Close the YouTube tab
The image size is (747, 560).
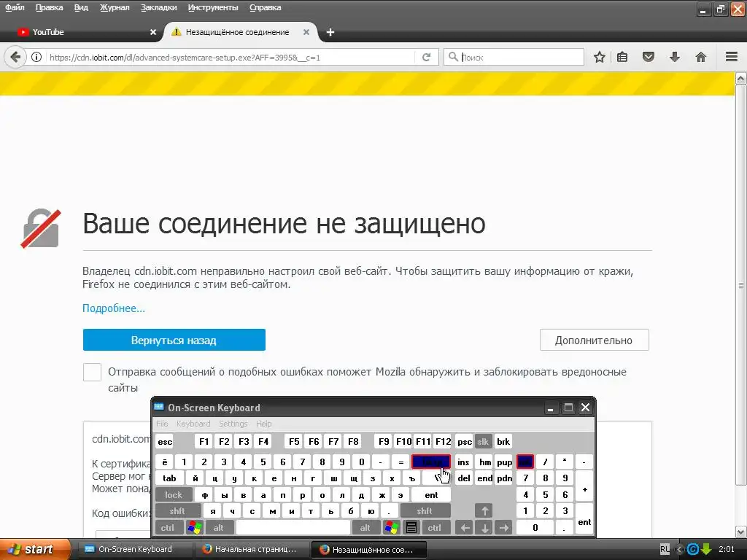[153, 32]
